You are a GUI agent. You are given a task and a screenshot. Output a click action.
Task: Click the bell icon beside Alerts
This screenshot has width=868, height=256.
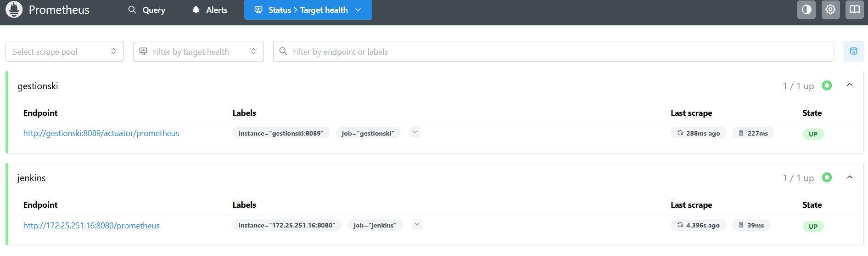click(x=196, y=10)
